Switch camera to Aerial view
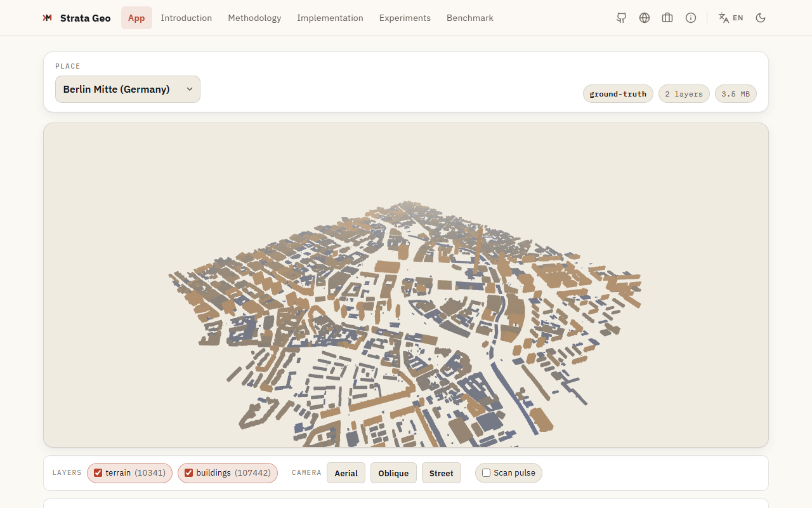 [346, 473]
